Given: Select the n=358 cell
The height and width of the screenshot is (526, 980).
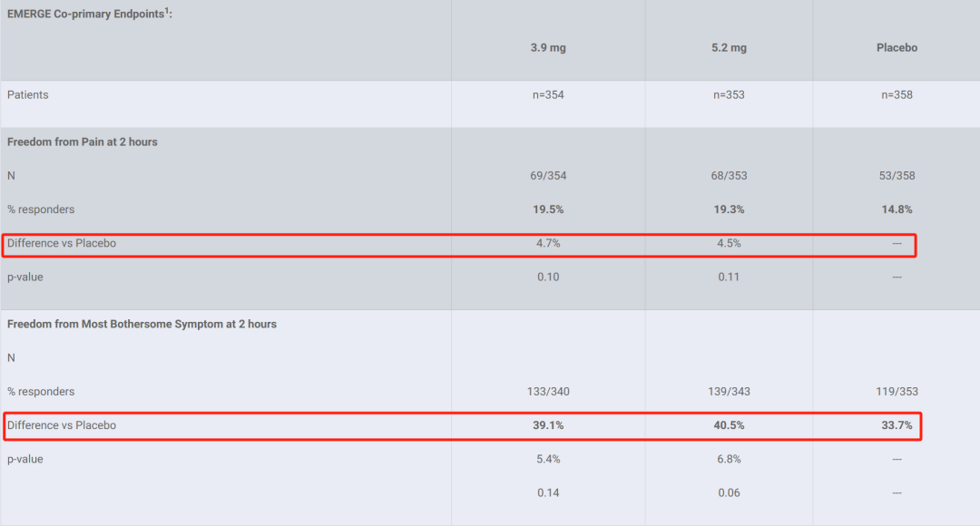Looking at the screenshot, I should [x=897, y=95].
